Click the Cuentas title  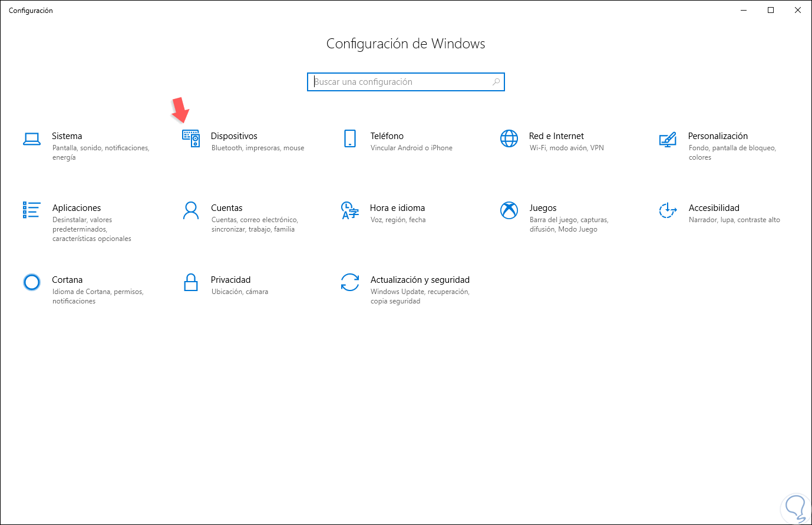[227, 208]
